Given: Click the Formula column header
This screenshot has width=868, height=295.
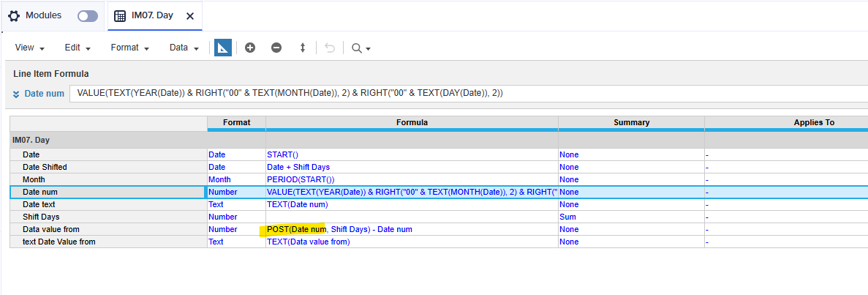Looking at the screenshot, I should (x=412, y=122).
